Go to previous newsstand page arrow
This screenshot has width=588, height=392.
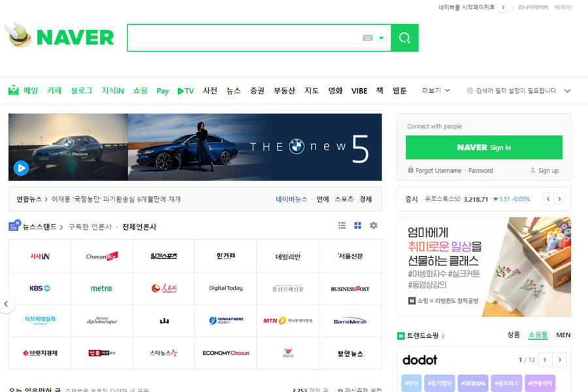coord(6,304)
